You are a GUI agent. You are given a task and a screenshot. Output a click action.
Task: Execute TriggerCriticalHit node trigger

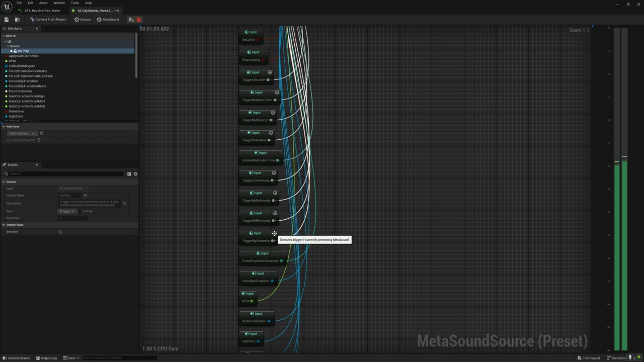pos(270,72)
